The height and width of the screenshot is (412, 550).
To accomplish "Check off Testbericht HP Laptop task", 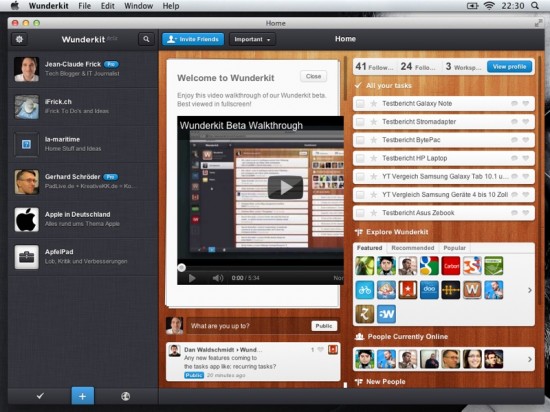I will click(360, 158).
